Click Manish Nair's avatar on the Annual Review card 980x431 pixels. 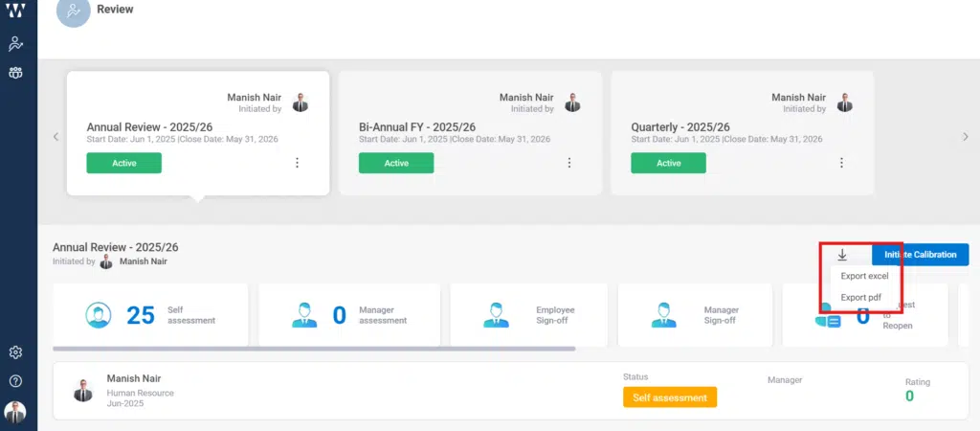301,102
